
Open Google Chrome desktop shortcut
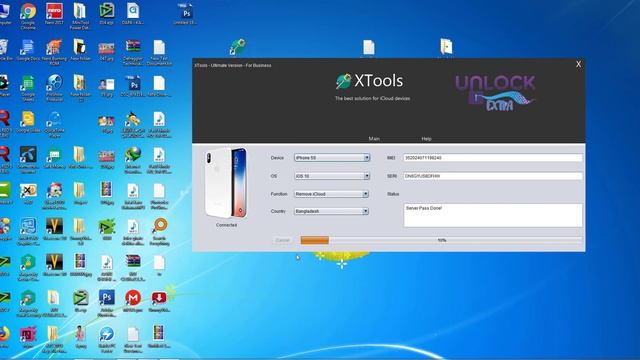(x=28, y=16)
